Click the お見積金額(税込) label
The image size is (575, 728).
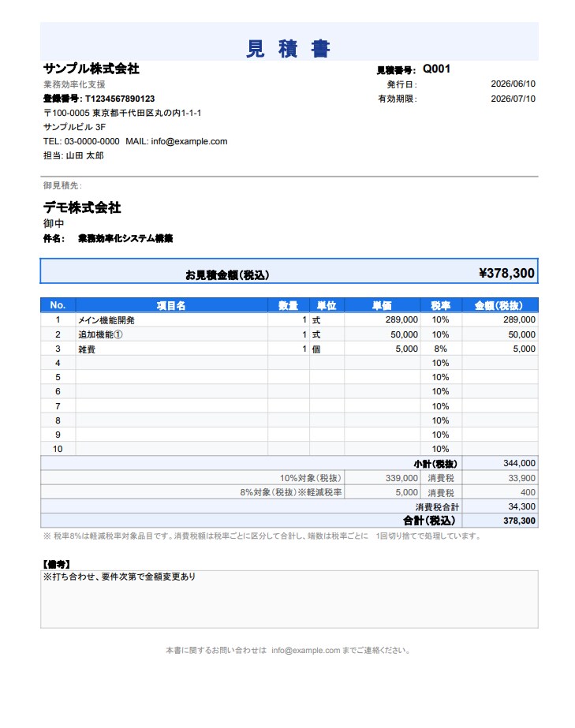click(228, 274)
